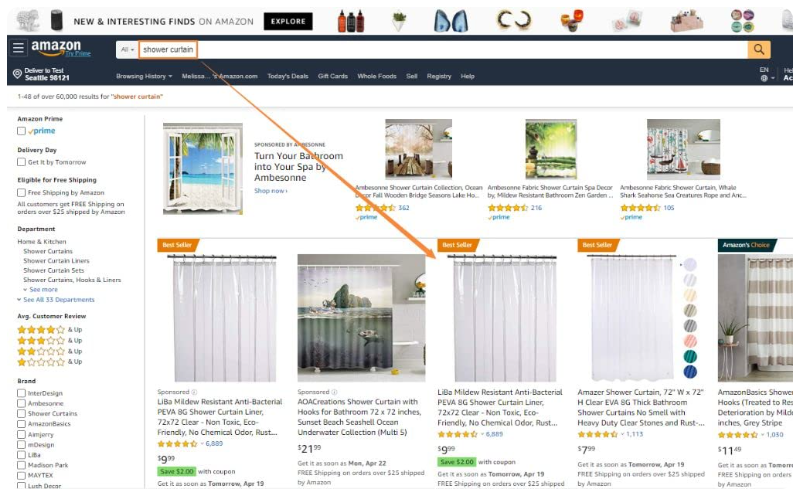This screenshot has width=803, height=490.
Task: Expand Browsing History dropdown
Action: point(144,76)
